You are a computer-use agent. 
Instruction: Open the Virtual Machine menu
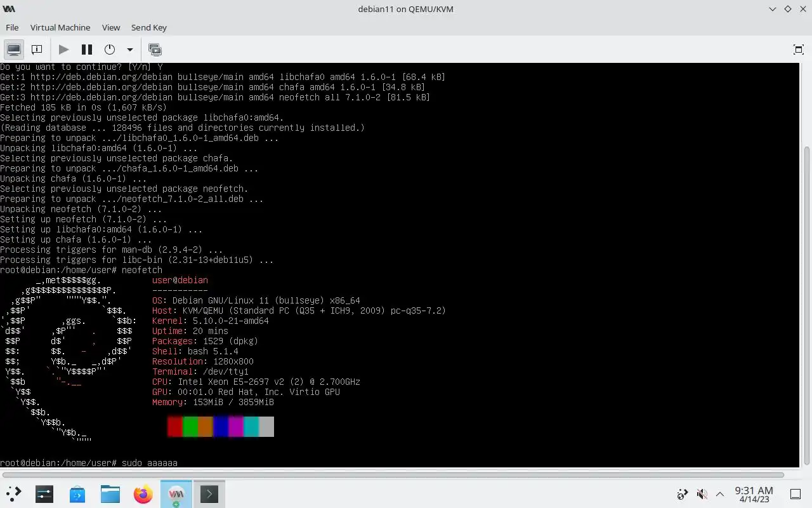[60, 27]
